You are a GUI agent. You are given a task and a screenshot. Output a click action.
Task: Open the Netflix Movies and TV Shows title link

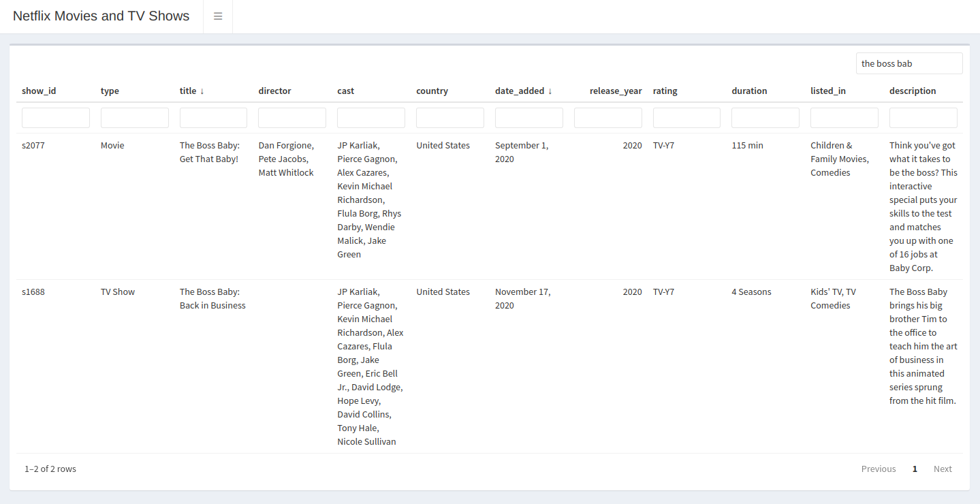pyautogui.click(x=101, y=16)
